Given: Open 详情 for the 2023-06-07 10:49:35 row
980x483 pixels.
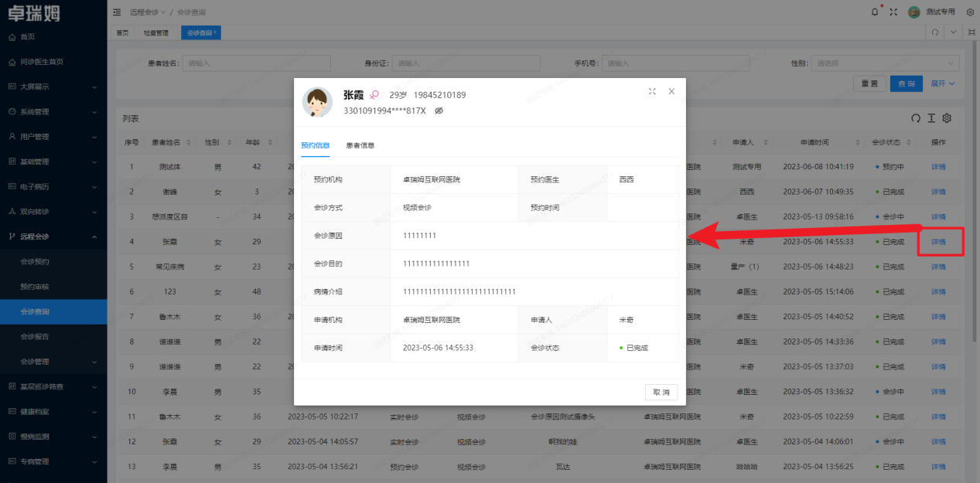Looking at the screenshot, I should click(938, 192).
